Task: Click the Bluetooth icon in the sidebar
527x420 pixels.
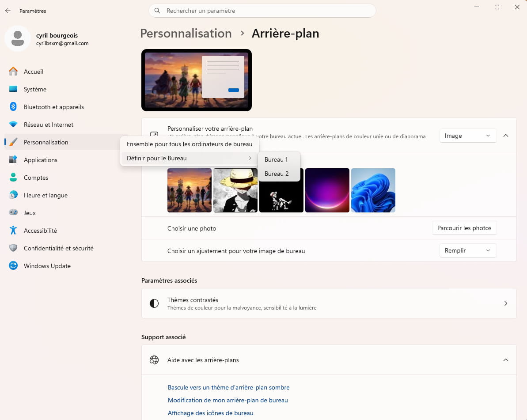Action: [13, 106]
